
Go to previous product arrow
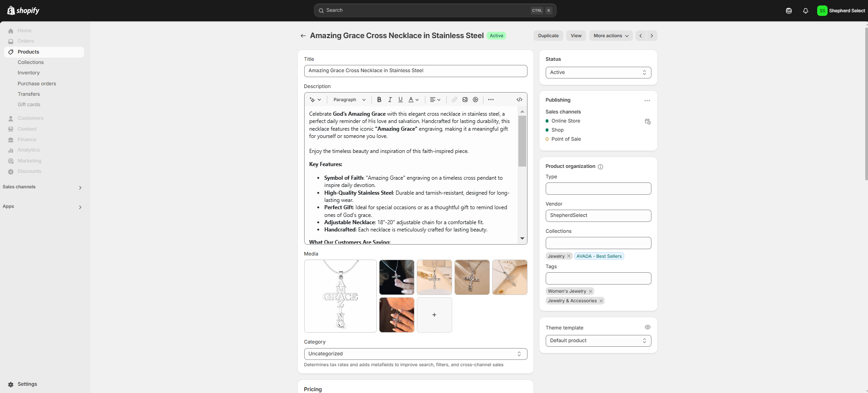click(x=641, y=36)
